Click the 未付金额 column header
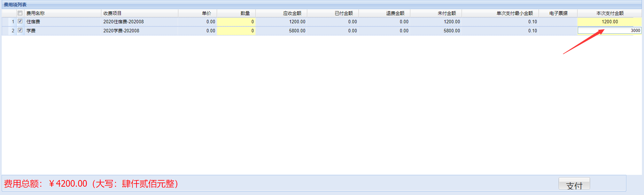Image resolution: width=644 pixels, height=195 pixels. (x=447, y=13)
